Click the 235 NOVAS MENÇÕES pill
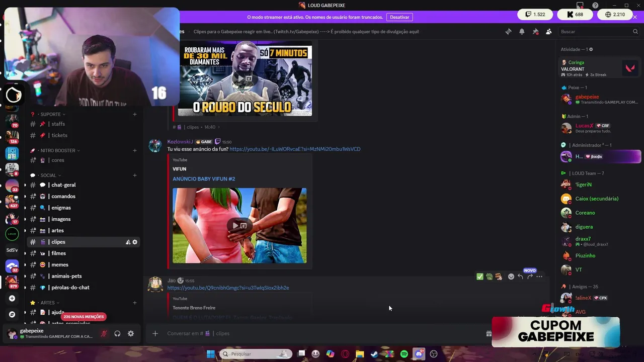The width and height of the screenshot is (644, 362). [84, 317]
